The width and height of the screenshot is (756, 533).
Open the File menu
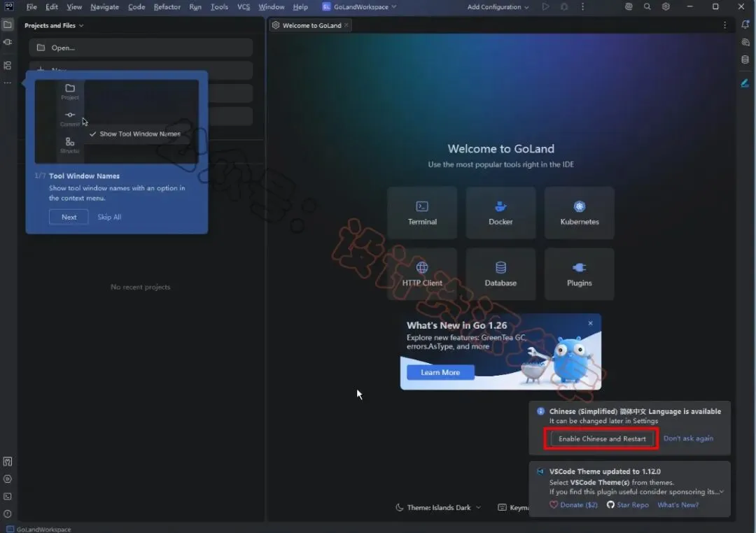(x=31, y=7)
